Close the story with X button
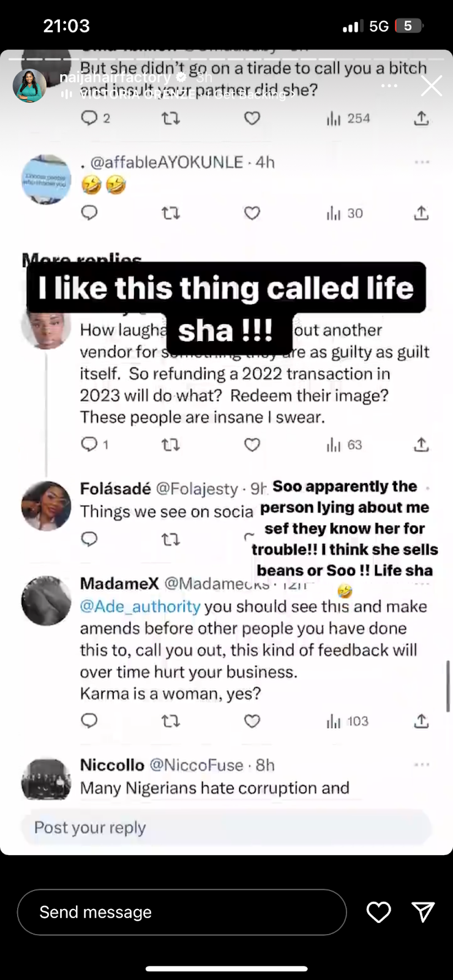This screenshot has width=453, height=980. click(x=431, y=86)
